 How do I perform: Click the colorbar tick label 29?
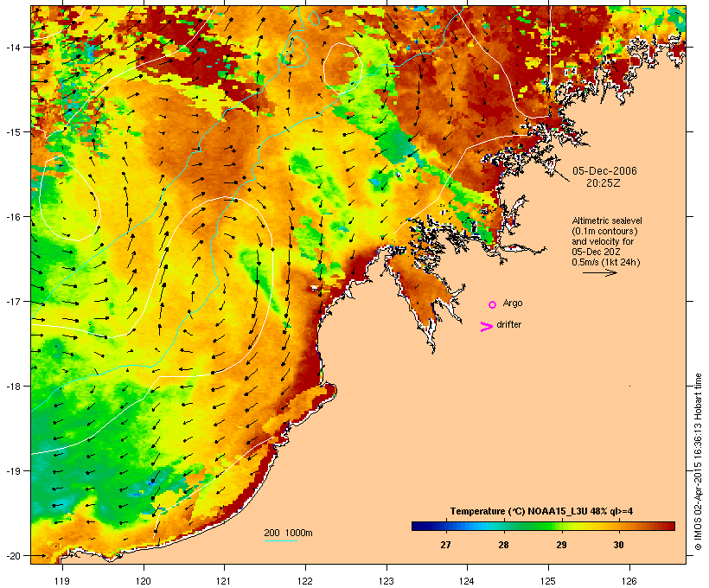tap(561, 545)
